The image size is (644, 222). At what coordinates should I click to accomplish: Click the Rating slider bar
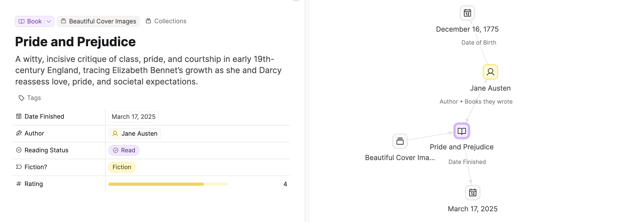[168, 184]
